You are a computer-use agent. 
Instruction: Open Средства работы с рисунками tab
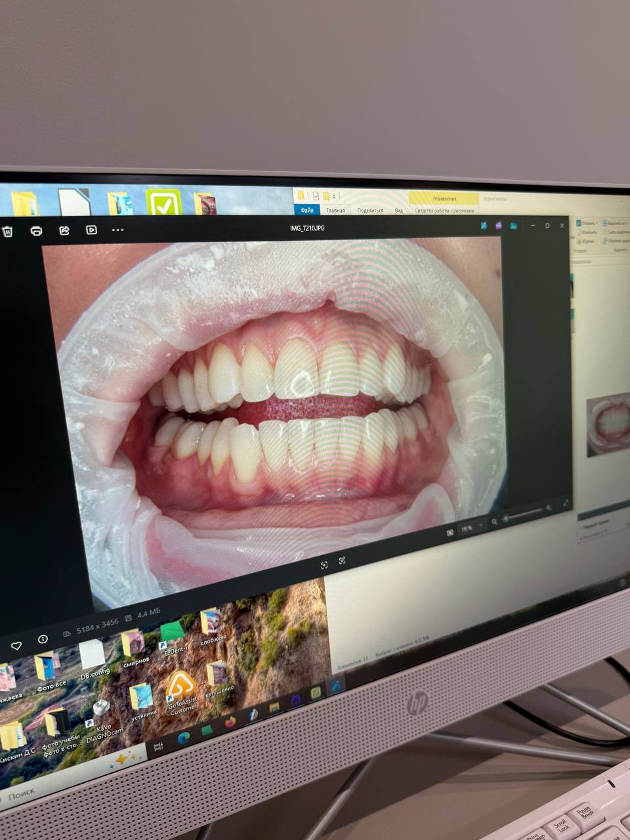click(x=444, y=211)
